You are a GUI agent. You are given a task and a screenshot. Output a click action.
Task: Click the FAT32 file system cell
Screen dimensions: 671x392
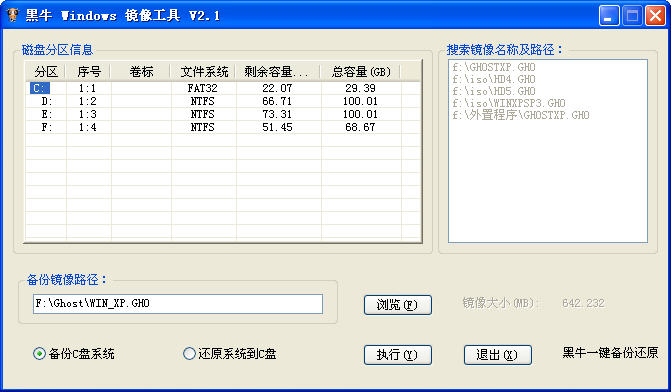(x=202, y=88)
